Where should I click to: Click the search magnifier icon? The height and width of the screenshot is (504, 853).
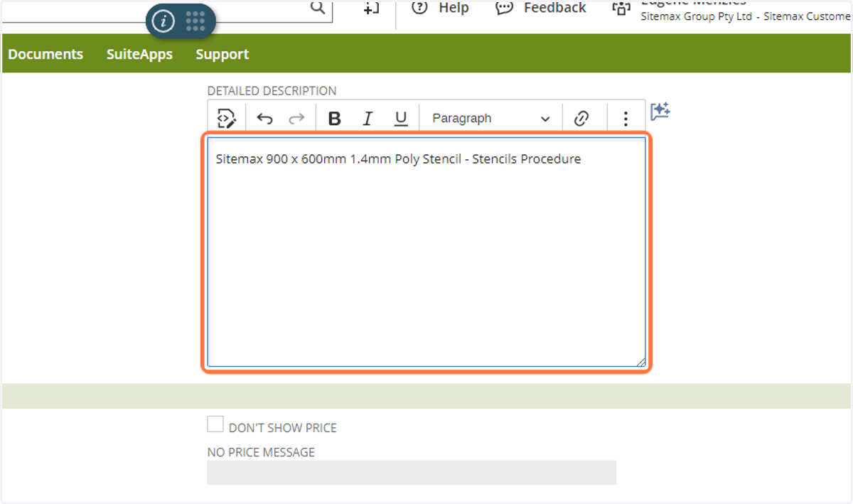318,7
